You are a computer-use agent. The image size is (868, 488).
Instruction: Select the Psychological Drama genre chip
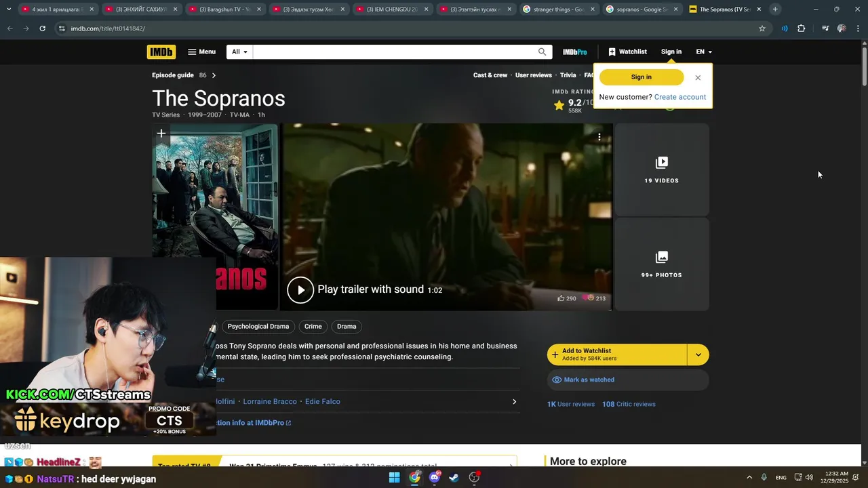[x=258, y=327]
